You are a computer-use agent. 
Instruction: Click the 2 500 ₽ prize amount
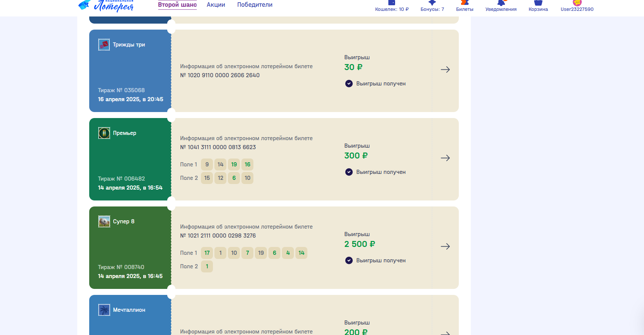tap(359, 244)
